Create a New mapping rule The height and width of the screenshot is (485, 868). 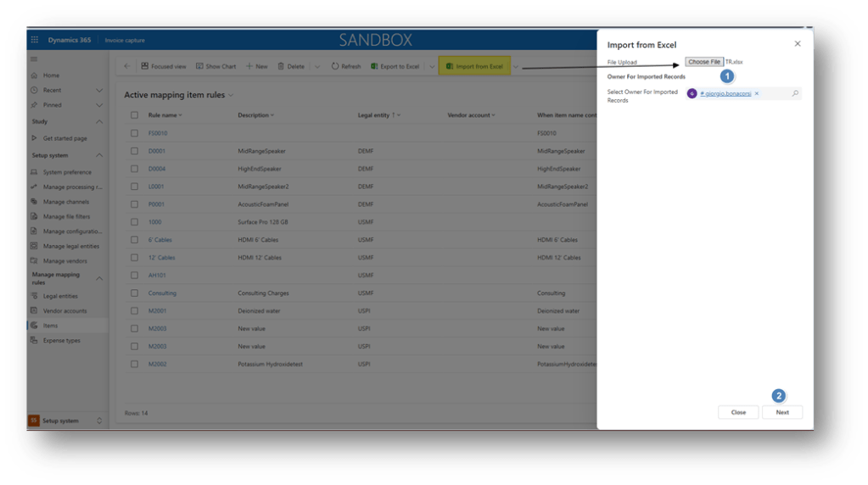257,66
